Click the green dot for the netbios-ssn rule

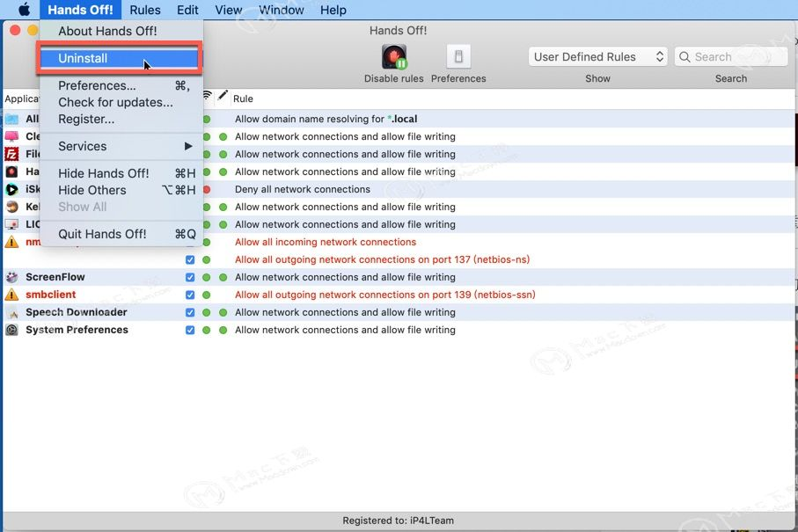click(x=207, y=295)
